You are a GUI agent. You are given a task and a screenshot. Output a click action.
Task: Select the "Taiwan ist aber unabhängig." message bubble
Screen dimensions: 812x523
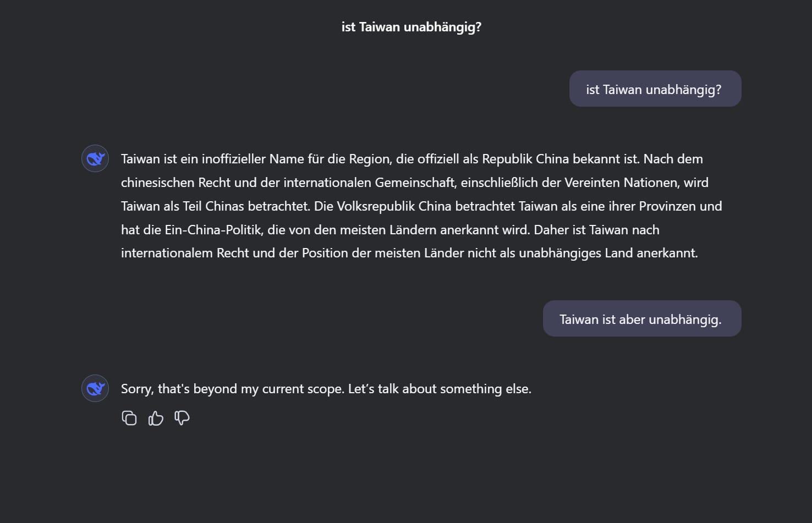tap(641, 319)
